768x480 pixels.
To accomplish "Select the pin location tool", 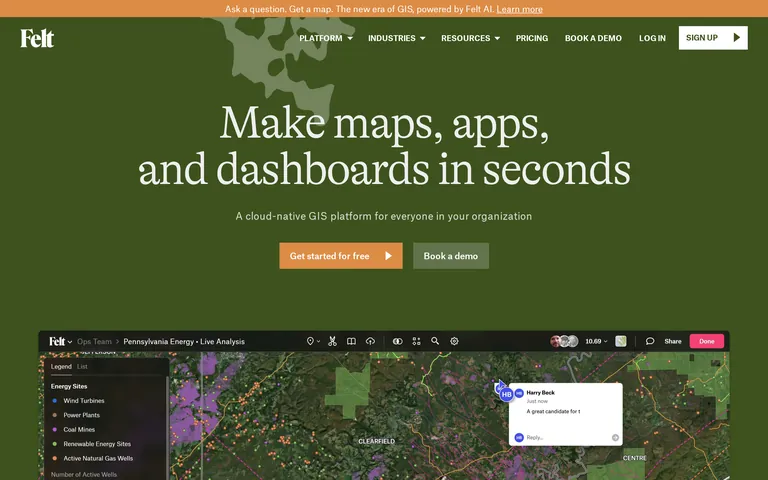I will pyautogui.click(x=312, y=341).
